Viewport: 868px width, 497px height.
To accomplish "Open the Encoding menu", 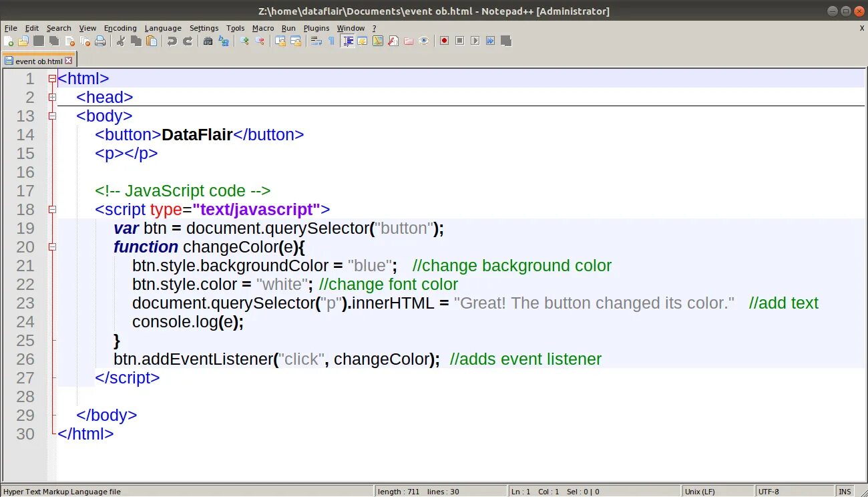I will click(120, 28).
